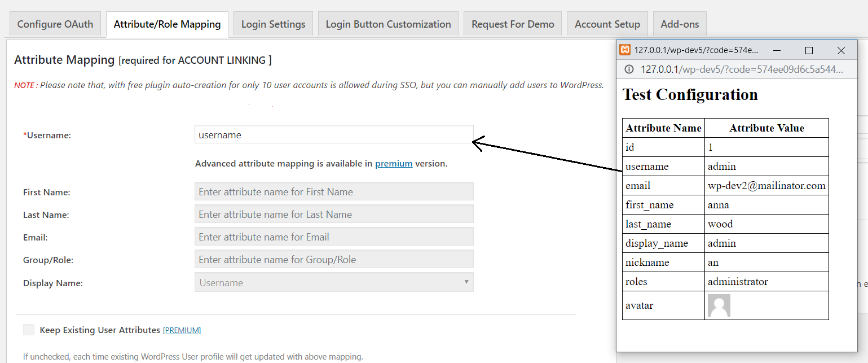The image size is (868, 363).
Task: Open the [PREMIUM] link beside Keep Existing
Action: [182, 330]
